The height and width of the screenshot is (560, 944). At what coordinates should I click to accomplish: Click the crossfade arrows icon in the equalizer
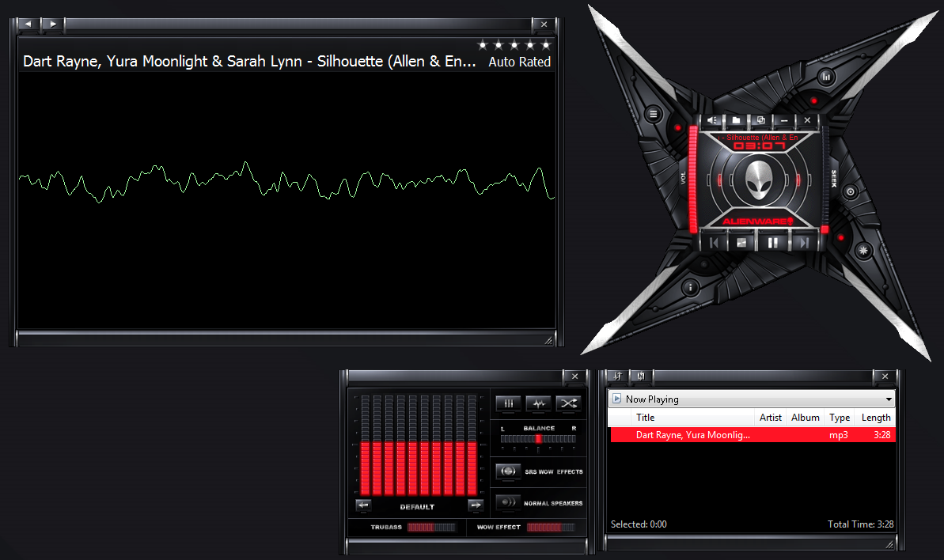(x=568, y=403)
